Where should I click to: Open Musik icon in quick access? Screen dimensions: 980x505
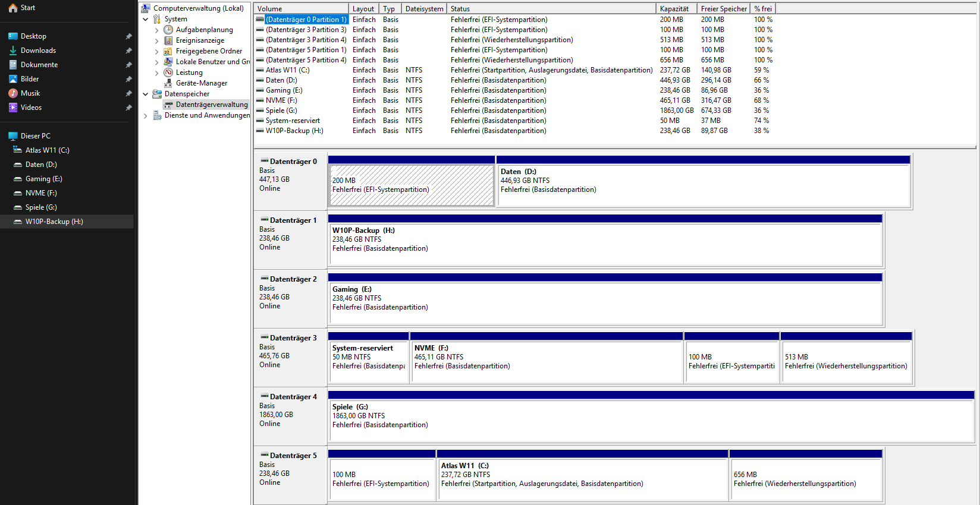(x=12, y=93)
